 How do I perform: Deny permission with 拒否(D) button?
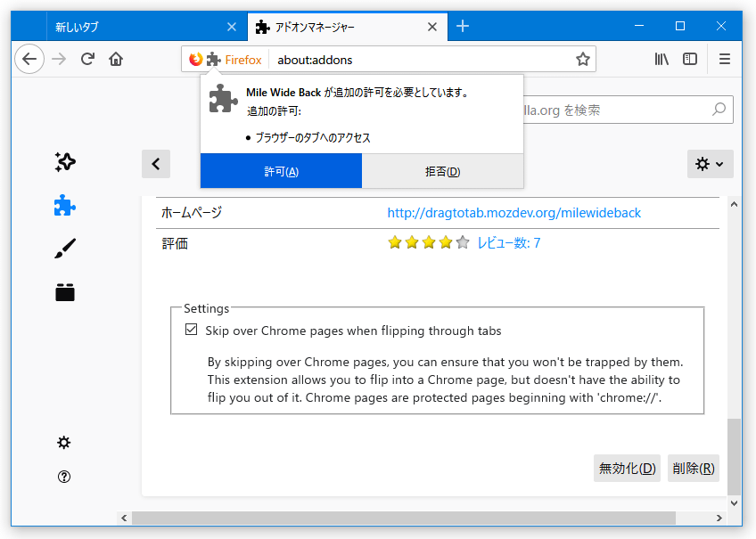click(442, 171)
